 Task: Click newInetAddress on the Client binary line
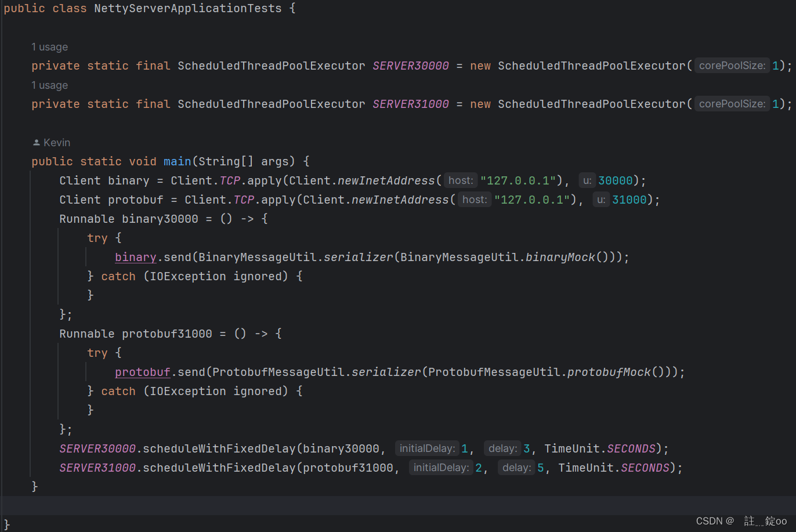pos(386,180)
